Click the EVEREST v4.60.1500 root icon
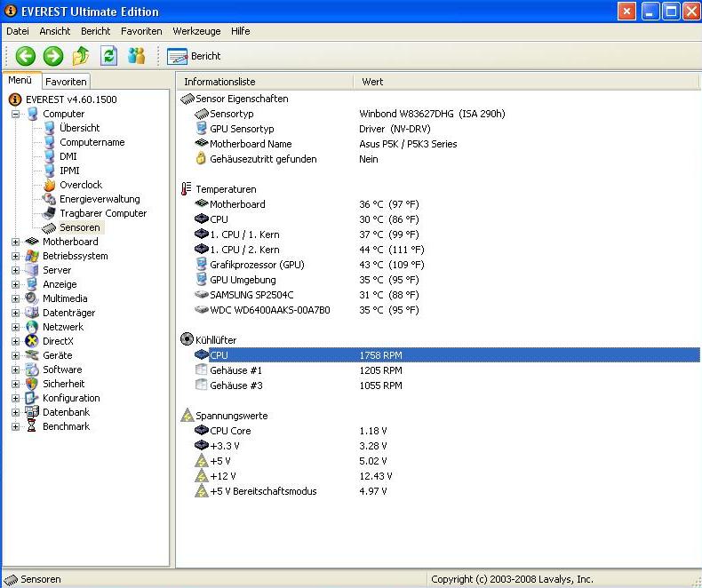This screenshot has width=702, height=588. [x=15, y=99]
